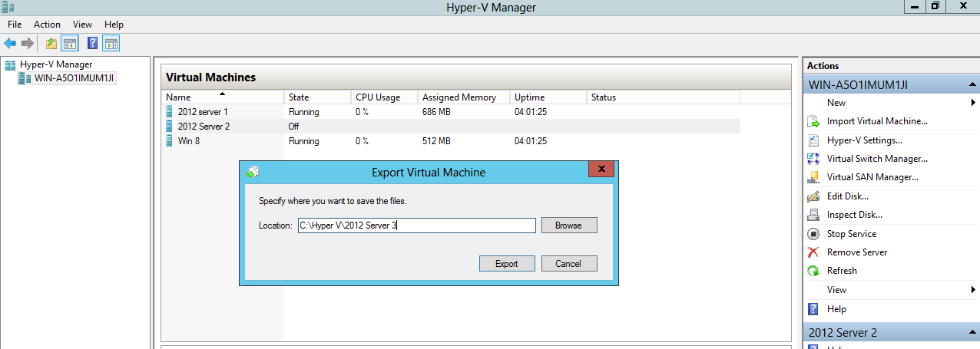Click the Export Virtual Machine dialog title icon
The width and height of the screenshot is (980, 349).
(x=252, y=172)
